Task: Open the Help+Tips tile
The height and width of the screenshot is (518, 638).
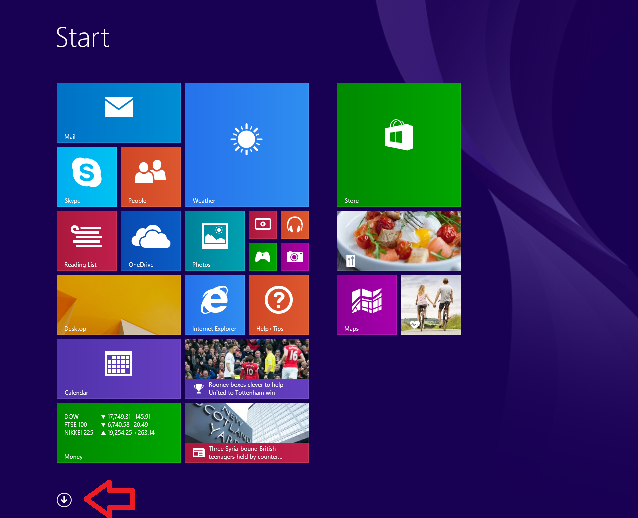Action: pos(279,305)
